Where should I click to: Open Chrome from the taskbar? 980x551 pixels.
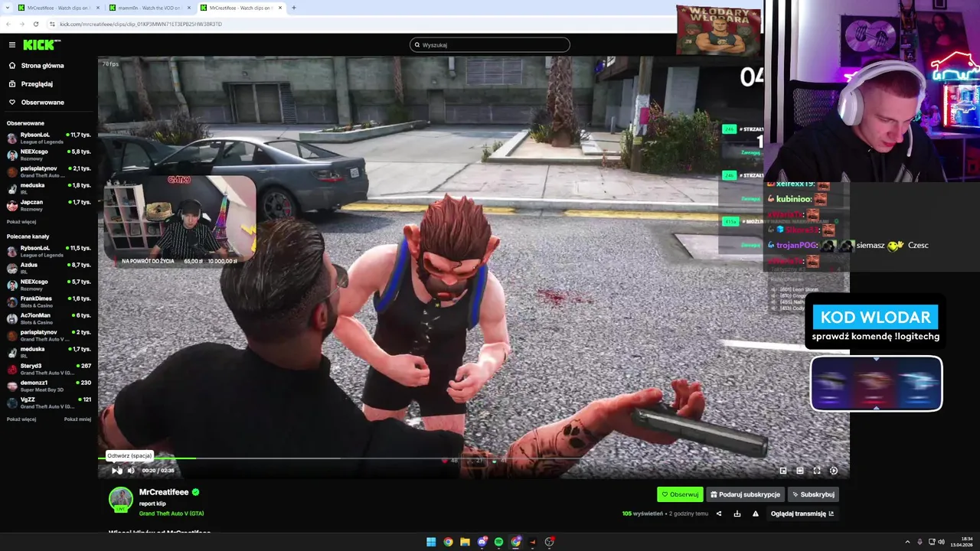pyautogui.click(x=448, y=542)
